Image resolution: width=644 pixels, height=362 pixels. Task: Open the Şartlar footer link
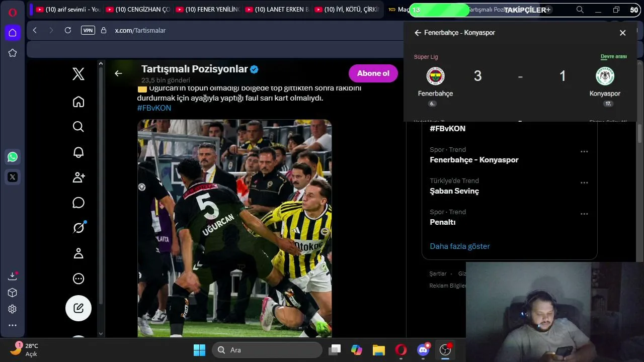[x=438, y=274]
